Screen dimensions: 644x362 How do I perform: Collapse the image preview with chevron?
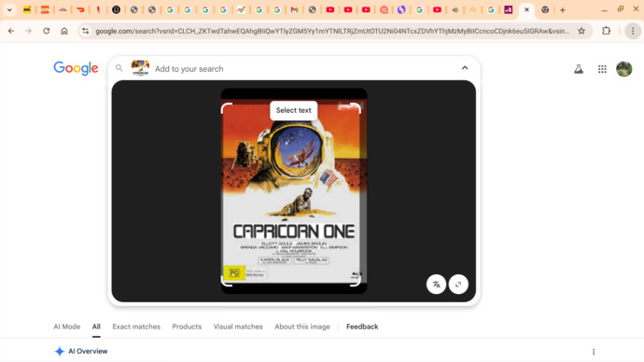[x=465, y=68]
